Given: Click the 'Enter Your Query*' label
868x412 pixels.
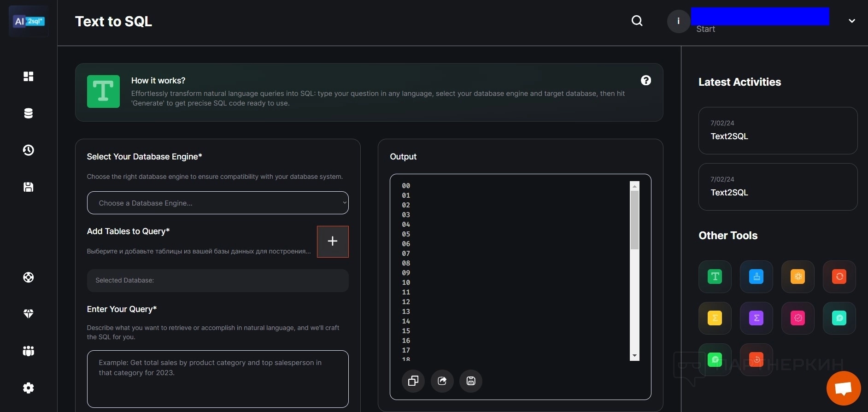Looking at the screenshot, I should (122, 309).
